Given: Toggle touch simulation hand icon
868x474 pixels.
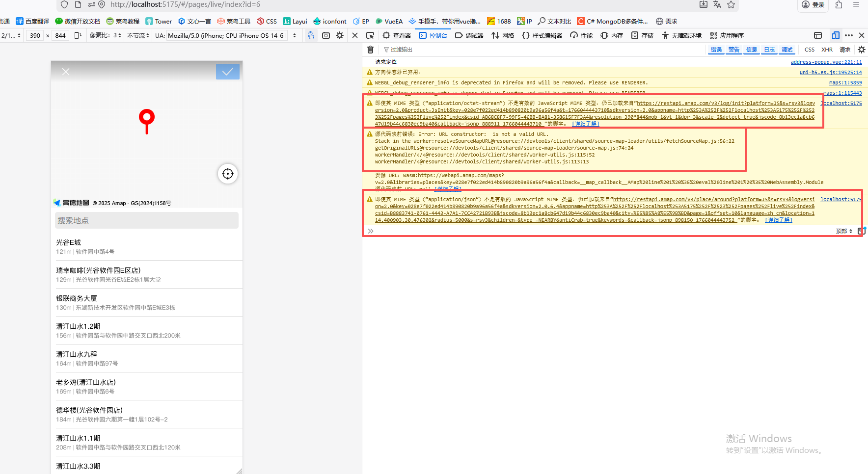Looking at the screenshot, I should [311, 35].
